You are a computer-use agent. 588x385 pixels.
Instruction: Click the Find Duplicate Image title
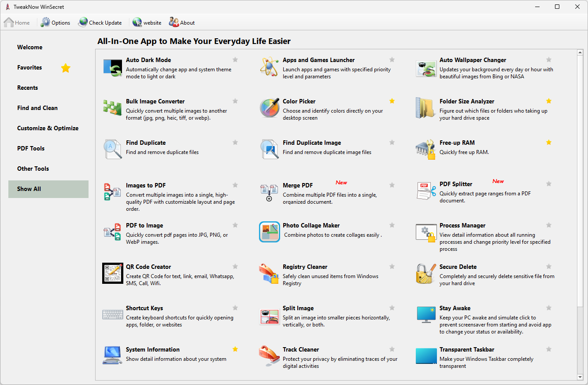[312, 143]
